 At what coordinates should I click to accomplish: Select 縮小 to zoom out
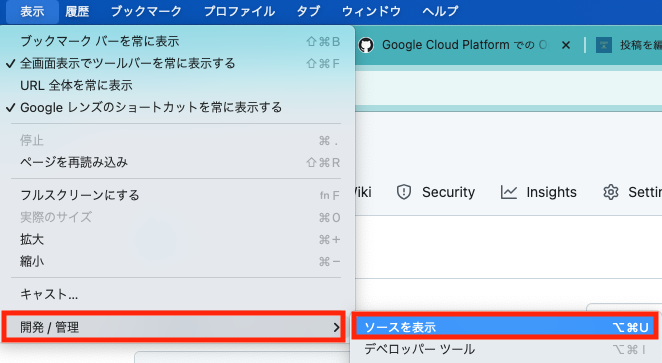point(177,261)
